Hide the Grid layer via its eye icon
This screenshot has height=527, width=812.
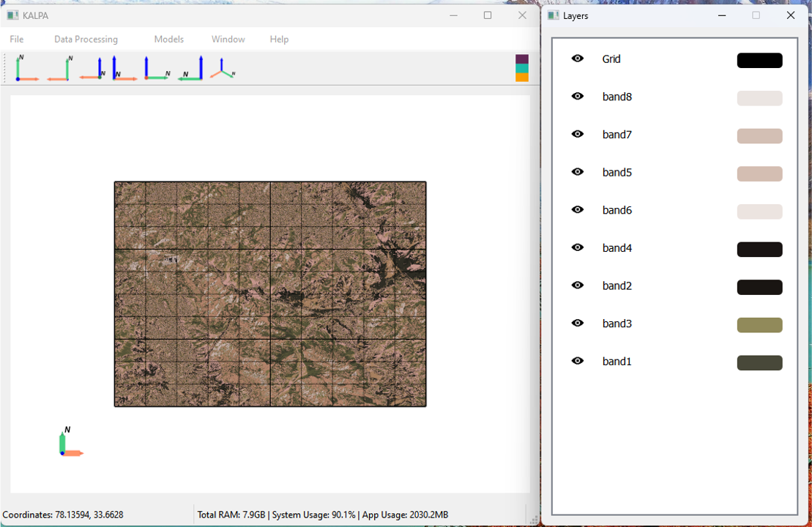click(578, 59)
